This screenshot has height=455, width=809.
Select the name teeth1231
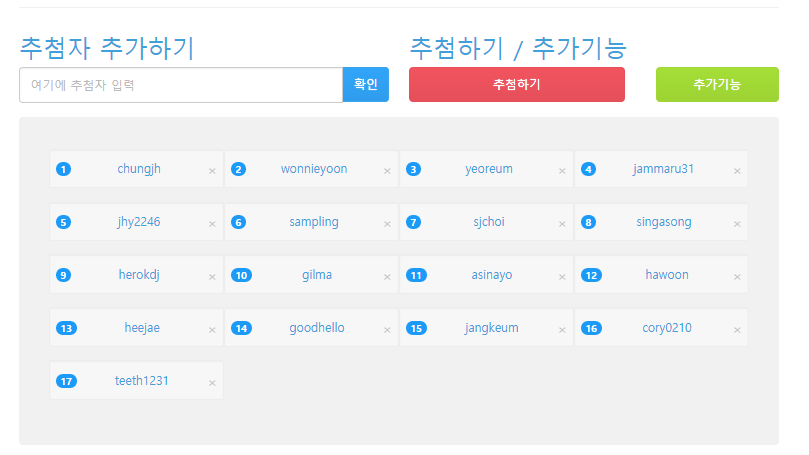(141, 381)
